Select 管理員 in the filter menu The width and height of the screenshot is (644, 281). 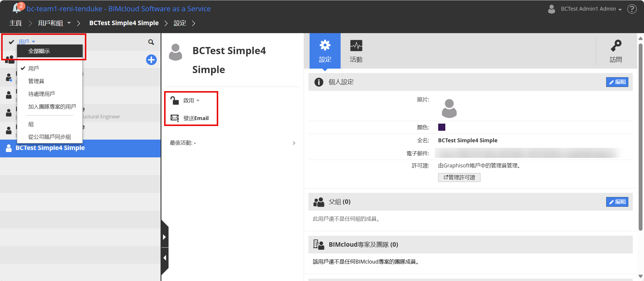[50, 81]
